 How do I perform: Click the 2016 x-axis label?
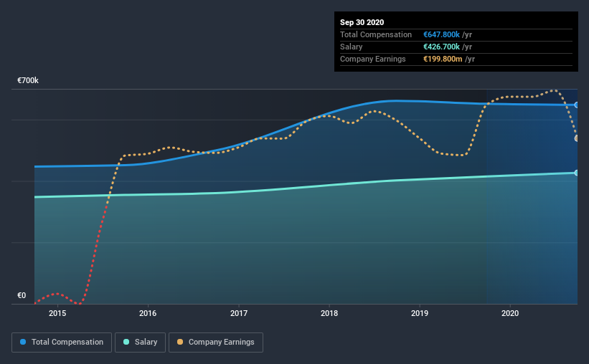pyautogui.click(x=148, y=313)
